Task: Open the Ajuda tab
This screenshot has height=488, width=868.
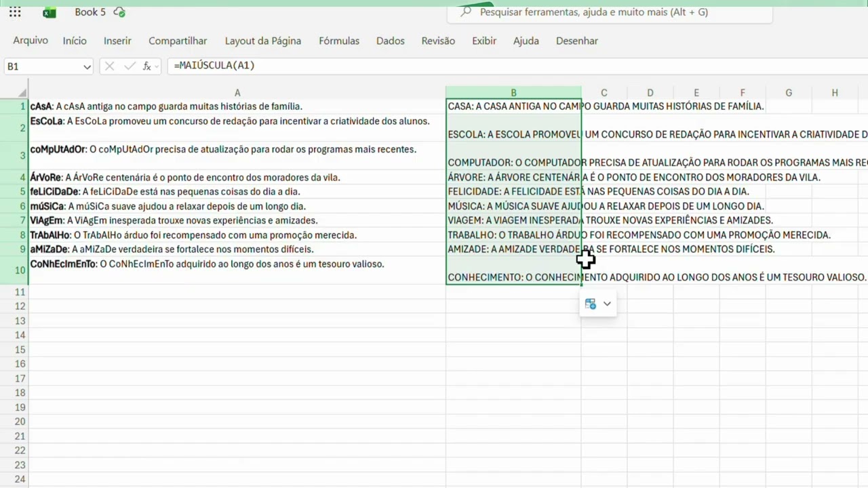Action: (x=526, y=41)
